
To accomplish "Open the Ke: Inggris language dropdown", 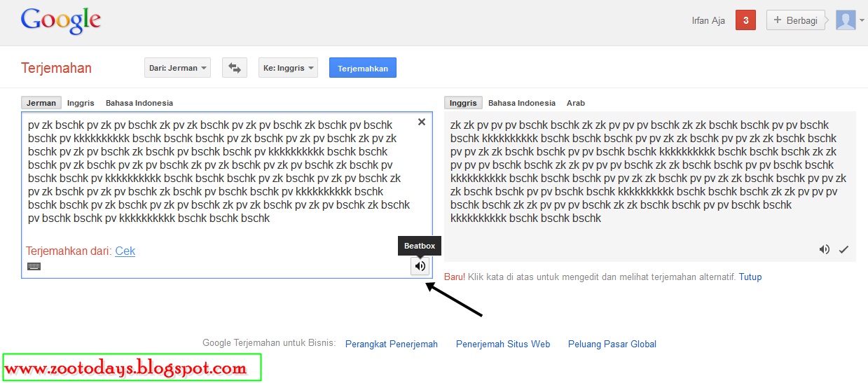I will pos(288,68).
